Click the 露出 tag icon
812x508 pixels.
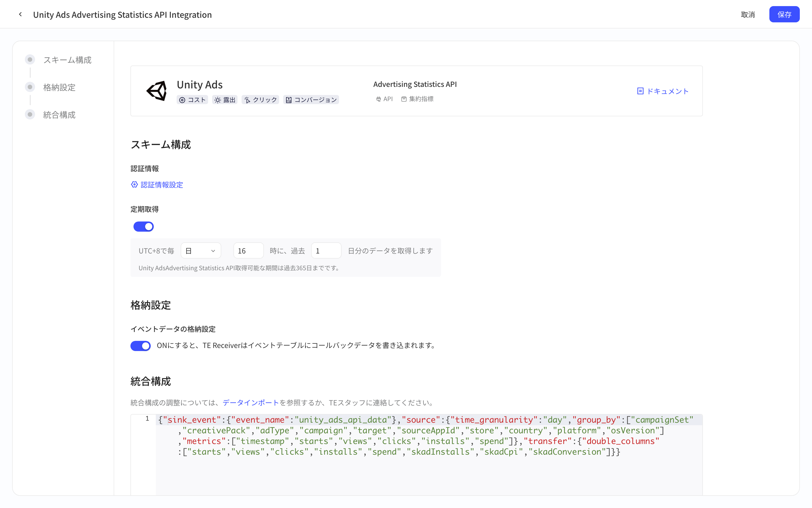tap(218, 100)
